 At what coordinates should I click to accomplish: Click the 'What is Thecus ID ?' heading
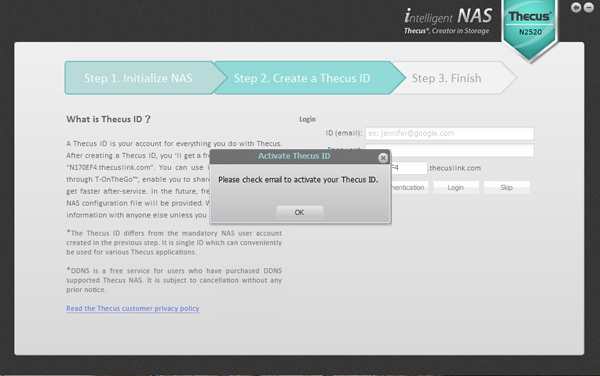click(x=109, y=119)
